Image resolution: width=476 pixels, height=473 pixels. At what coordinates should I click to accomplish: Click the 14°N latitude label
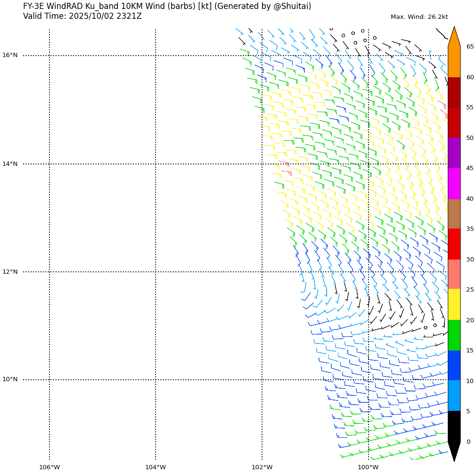tap(10, 164)
